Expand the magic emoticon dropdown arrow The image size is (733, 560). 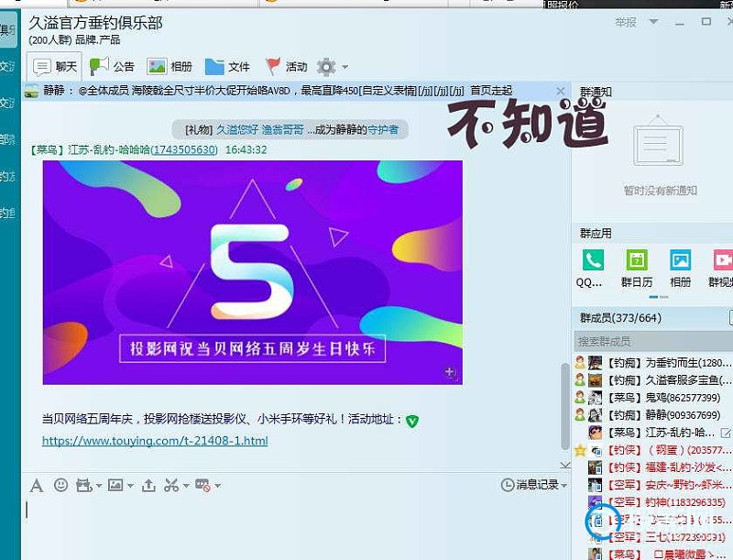coord(99,486)
